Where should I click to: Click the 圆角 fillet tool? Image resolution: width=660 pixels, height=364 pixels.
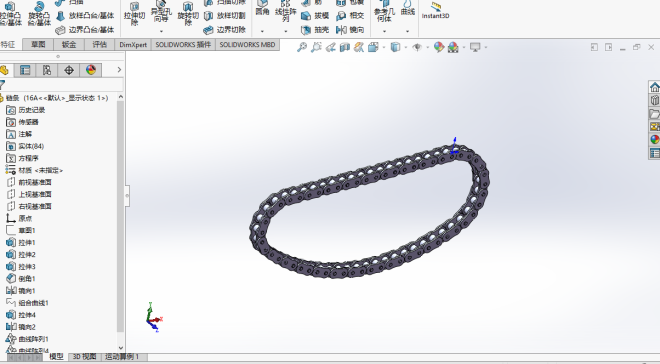point(262,8)
